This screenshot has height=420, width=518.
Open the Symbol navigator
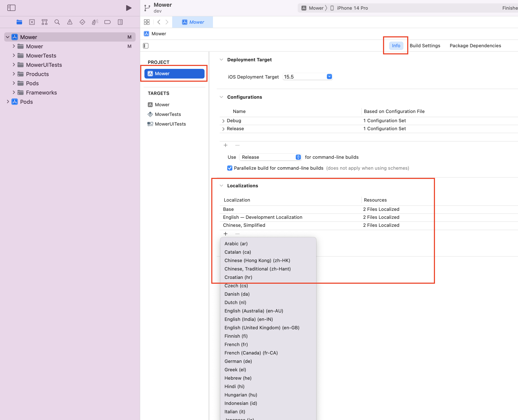coord(45,22)
